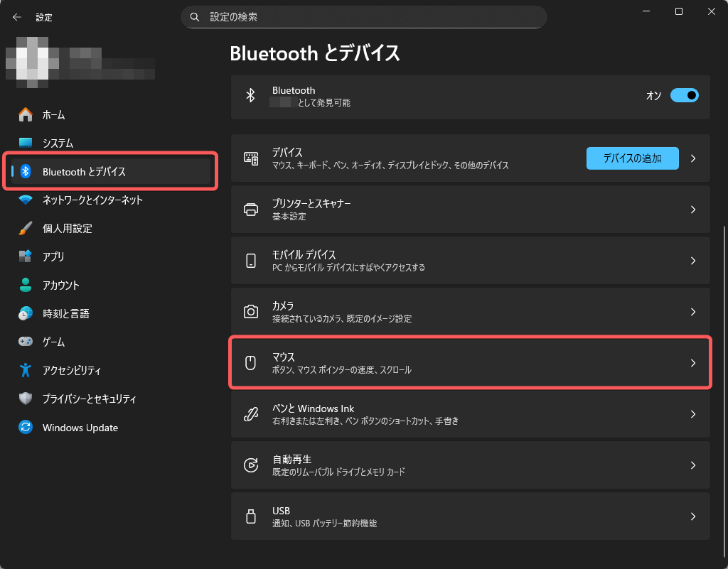Click the Accessibility figure icon
The width and height of the screenshot is (728, 569).
26,370
